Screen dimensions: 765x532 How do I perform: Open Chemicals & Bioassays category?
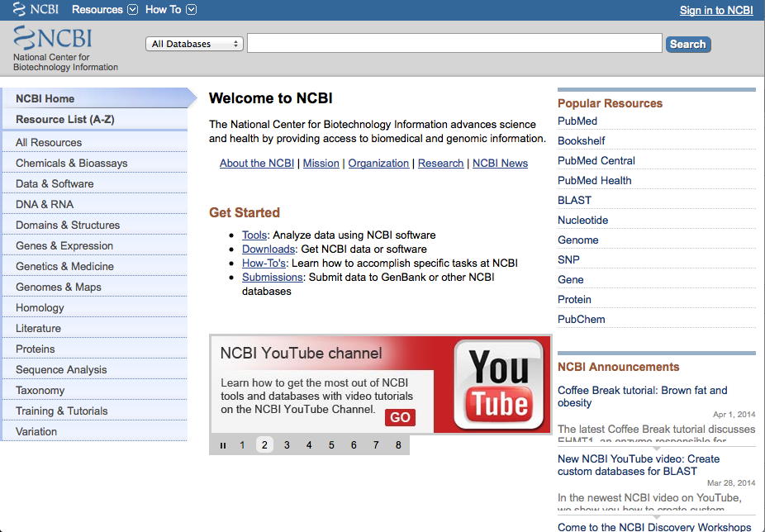coord(95,163)
